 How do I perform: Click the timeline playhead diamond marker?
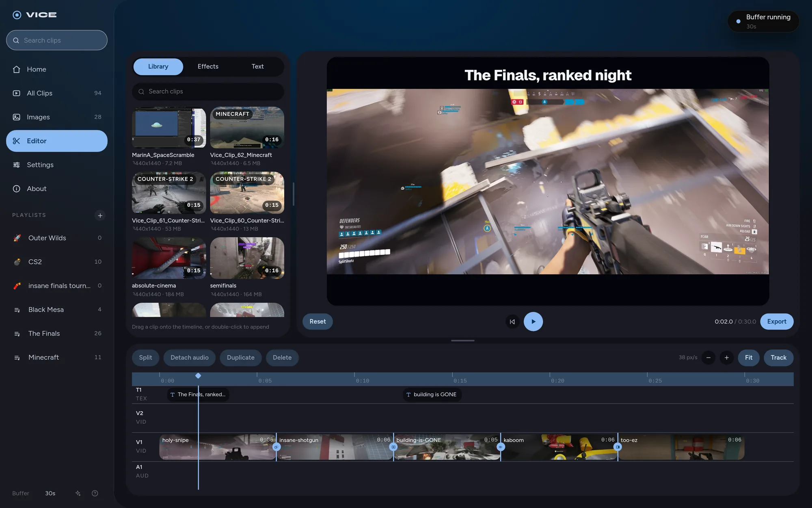[198, 376]
